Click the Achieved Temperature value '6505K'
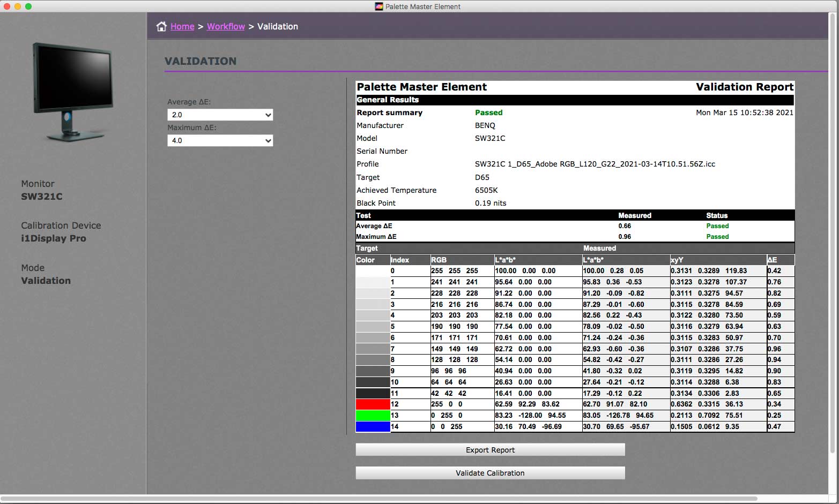Screen dimensions: 839x504 pyautogui.click(x=486, y=190)
